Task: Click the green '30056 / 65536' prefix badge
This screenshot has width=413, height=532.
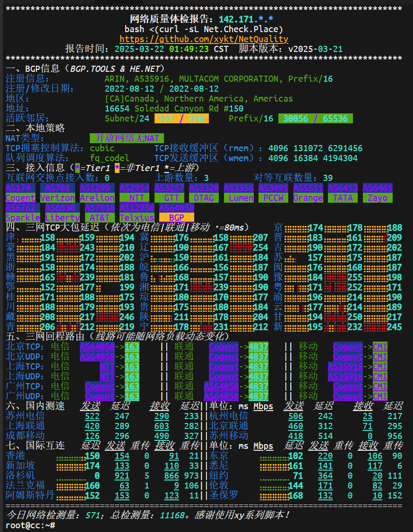Action: [316, 119]
